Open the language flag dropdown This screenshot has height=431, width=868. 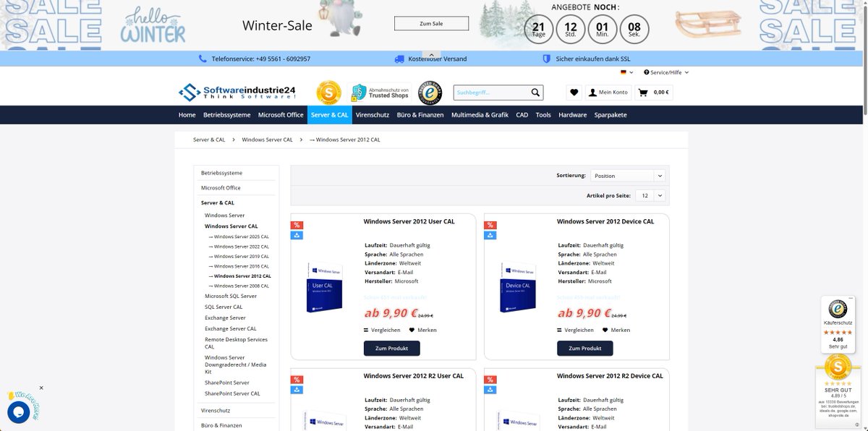[626, 72]
